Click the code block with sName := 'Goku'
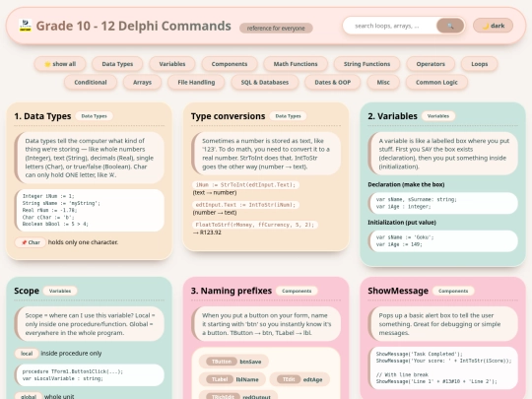Screen dimensions: 532x399 tap(443, 241)
